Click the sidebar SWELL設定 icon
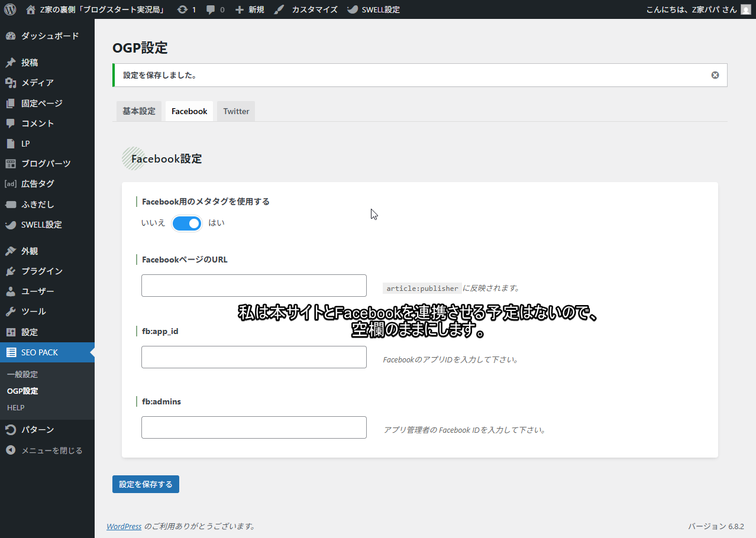Screen dimensions: 756x538 pyautogui.click(x=10, y=225)
